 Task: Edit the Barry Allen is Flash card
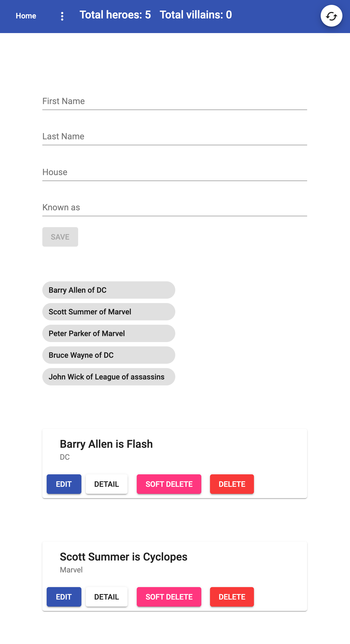click(64, 484)
